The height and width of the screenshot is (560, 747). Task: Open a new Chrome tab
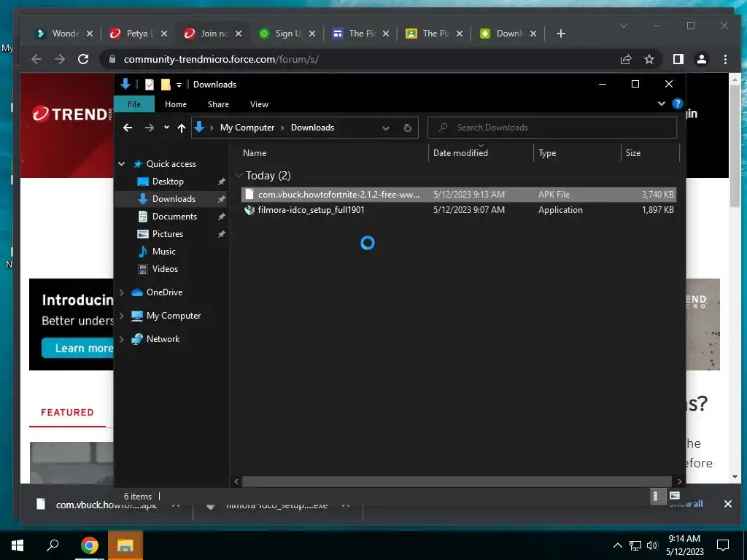coord(561,34)
